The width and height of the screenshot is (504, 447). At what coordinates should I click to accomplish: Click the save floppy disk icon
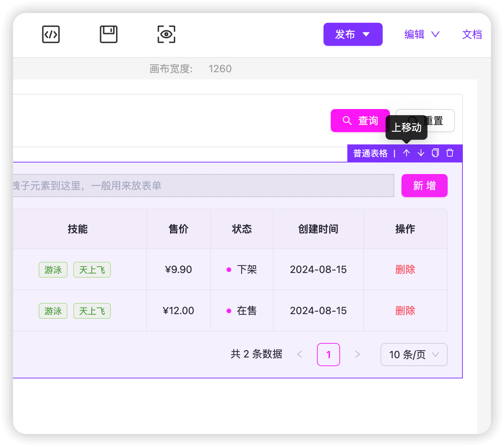tap(109, 34)
